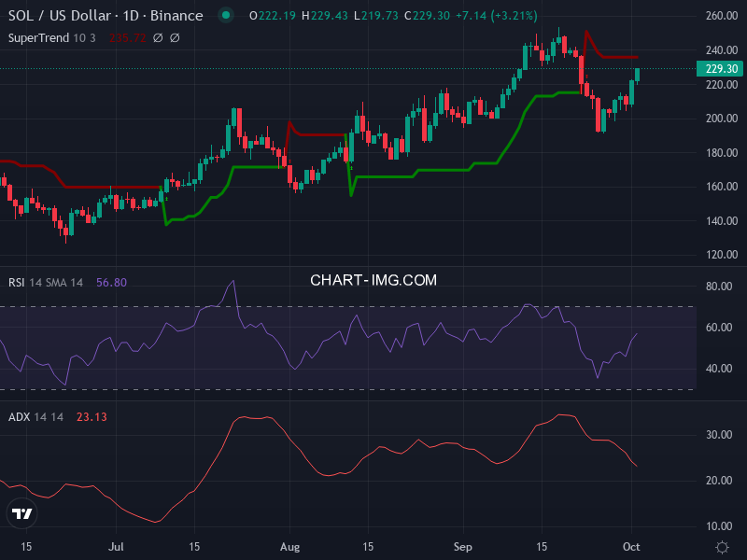This screenshot has width=747, height=560.
Task: Click first empty-value symbol after SuperTrend
Action: point(157,37)
